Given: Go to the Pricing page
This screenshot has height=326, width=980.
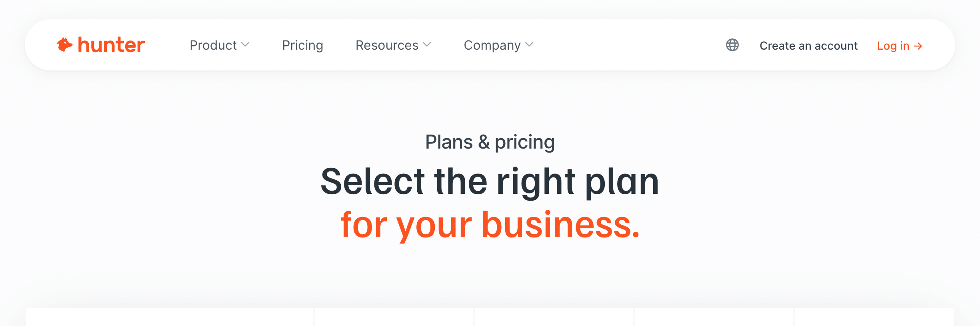Looking at the screenshot, I should 302,45.
